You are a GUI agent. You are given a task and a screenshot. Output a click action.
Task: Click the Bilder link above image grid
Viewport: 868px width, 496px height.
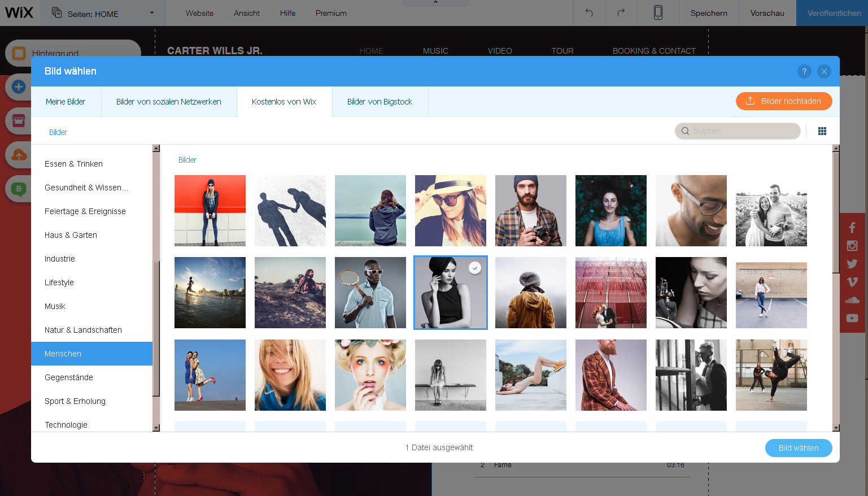point(187,160)
